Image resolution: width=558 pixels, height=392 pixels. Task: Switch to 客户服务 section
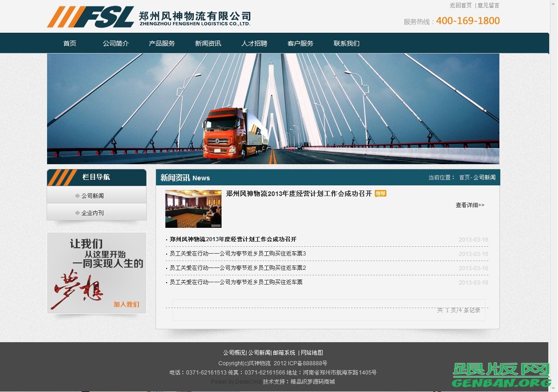300,43
